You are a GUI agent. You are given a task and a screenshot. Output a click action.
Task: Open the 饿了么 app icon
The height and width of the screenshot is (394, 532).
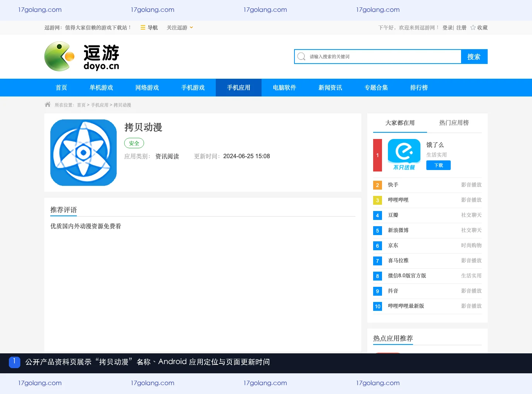click(404, 155)
